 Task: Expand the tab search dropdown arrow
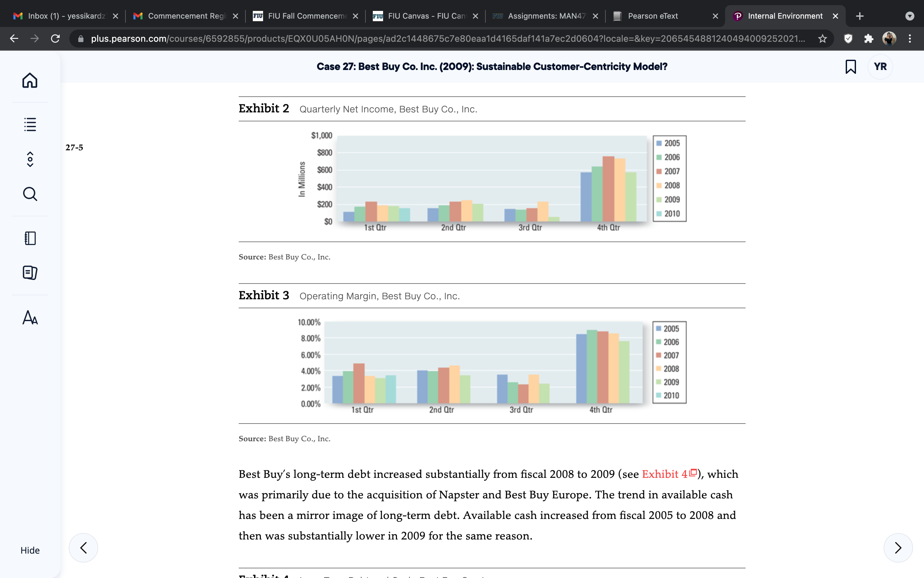(x=910, y=16)
